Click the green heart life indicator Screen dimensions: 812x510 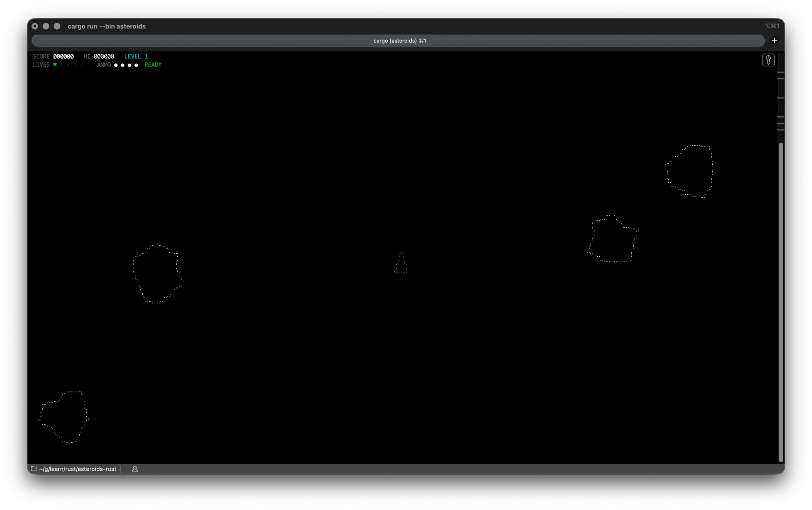[x=55, y=65]
